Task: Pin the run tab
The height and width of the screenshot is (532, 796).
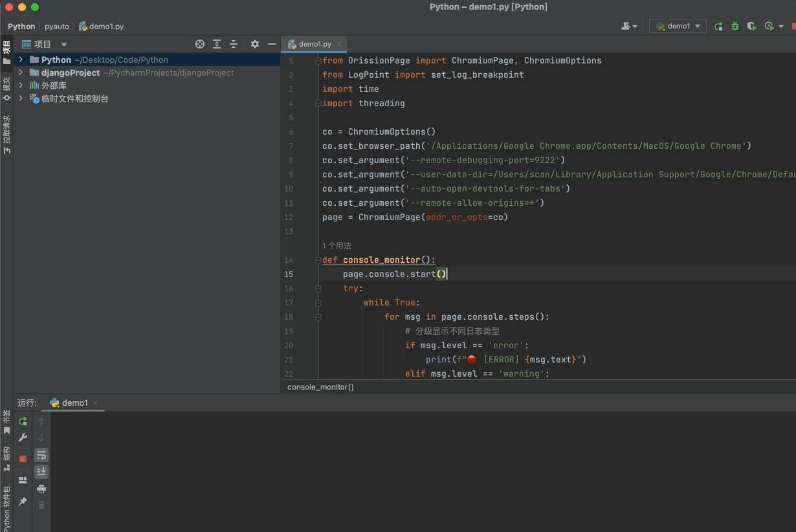Action: click(23, 502)
